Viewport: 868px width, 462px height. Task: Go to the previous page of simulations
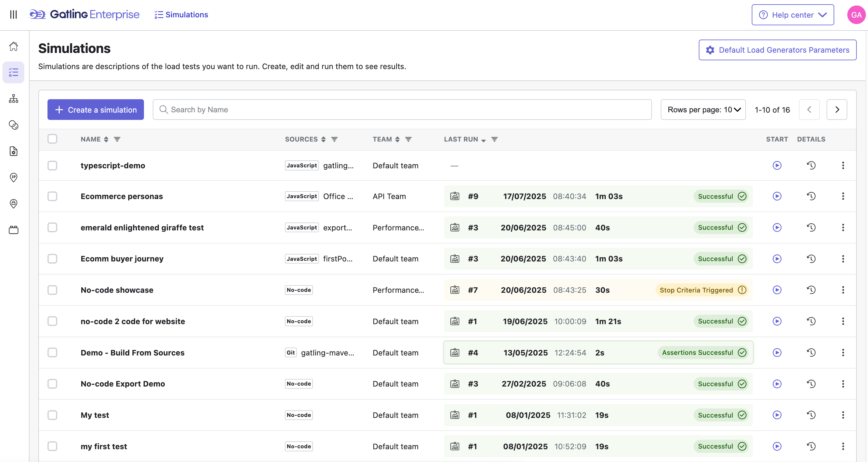click(x=809, y=110)
